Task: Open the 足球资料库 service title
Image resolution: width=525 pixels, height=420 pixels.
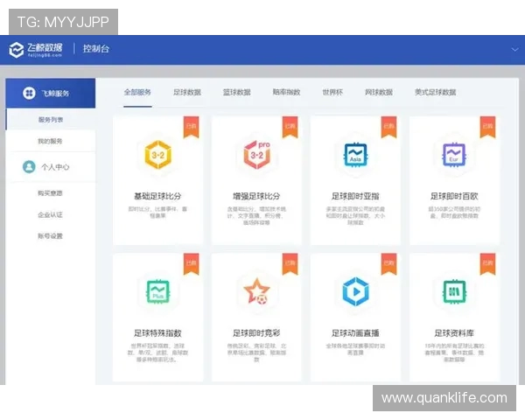Action: point(454,333)
